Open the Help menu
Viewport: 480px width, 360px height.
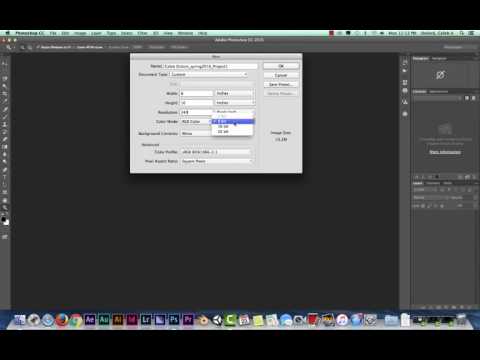pos(202,33)
